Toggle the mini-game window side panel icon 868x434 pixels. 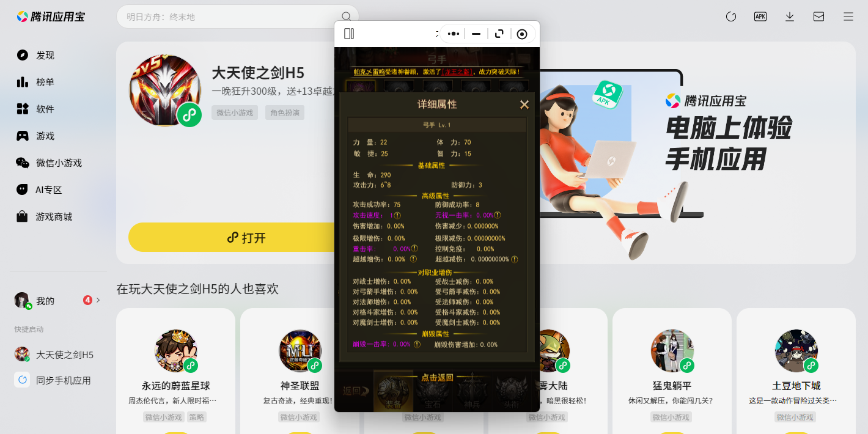pos(349,34)
